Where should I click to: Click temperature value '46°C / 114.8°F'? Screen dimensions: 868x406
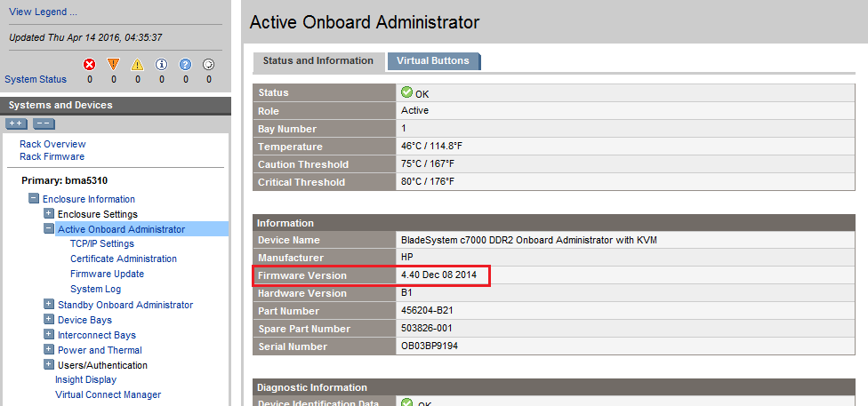coord(432,147)
